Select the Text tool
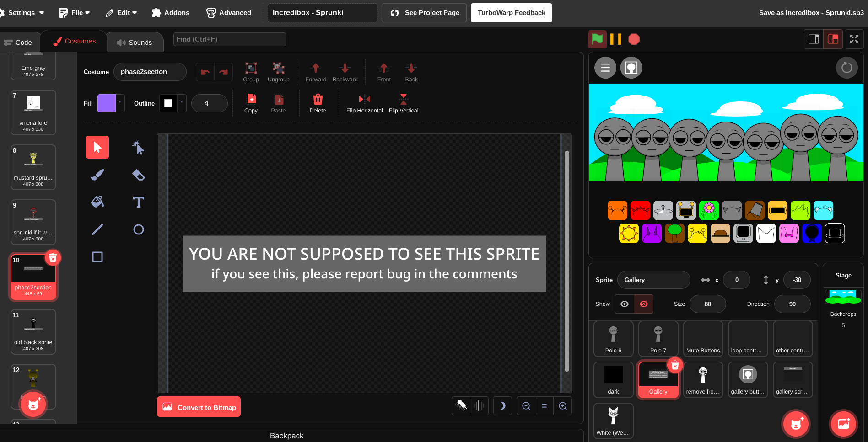This screenshot has width=868, height=442. (x=139, y=202)
